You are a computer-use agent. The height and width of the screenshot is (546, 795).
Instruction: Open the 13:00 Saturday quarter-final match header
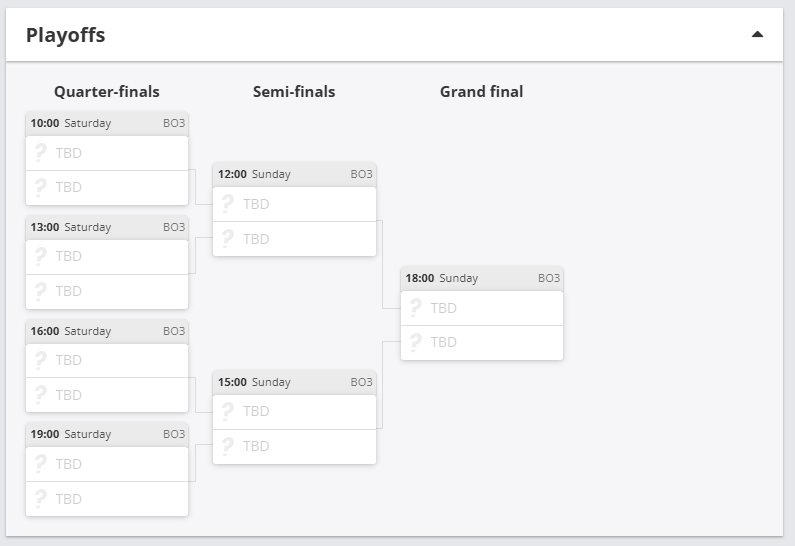click(107, 227)
